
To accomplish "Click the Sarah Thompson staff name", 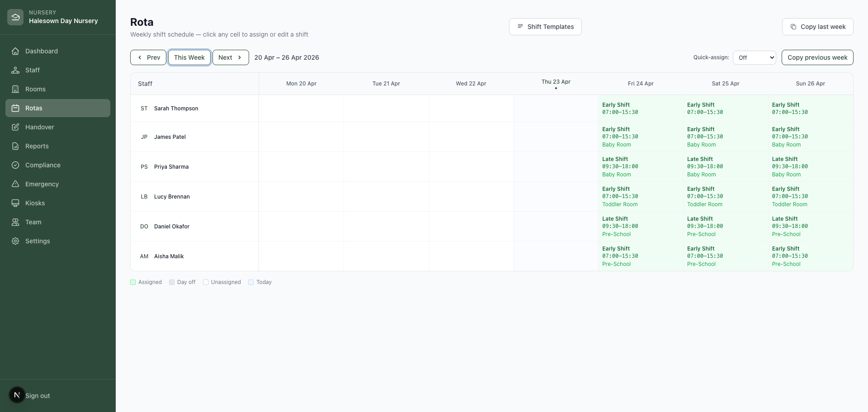I will point(176,109).
